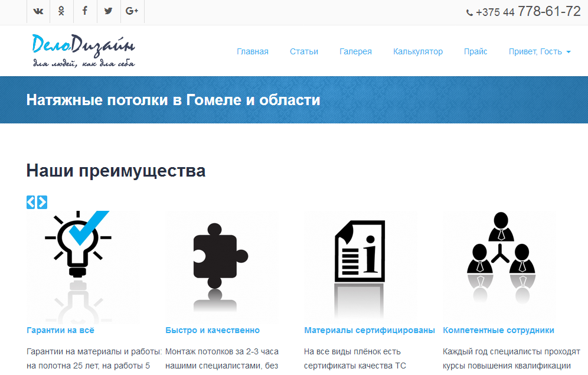Image resolution: width=588 pixels, height=375 pixels.
Task: Open the Facebook social icon
Action: click(x=85, y=11)
